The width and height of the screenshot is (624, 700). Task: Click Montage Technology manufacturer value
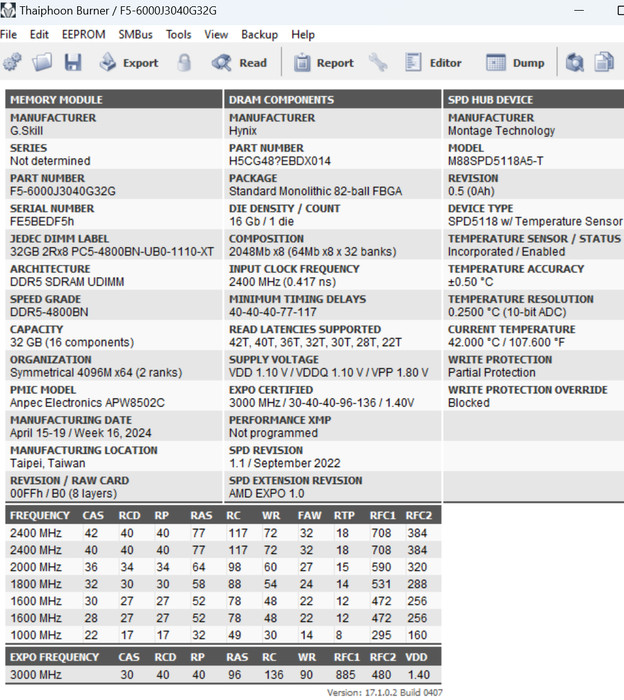(501, 131)
